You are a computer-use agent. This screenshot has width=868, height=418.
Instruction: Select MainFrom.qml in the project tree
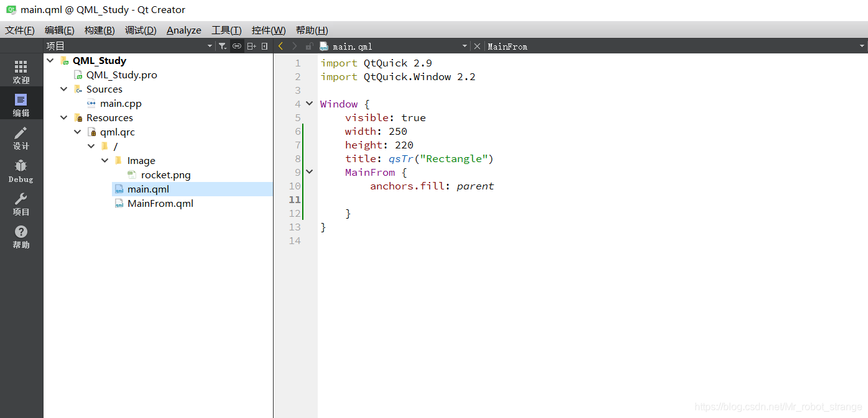tap(160, 203)
